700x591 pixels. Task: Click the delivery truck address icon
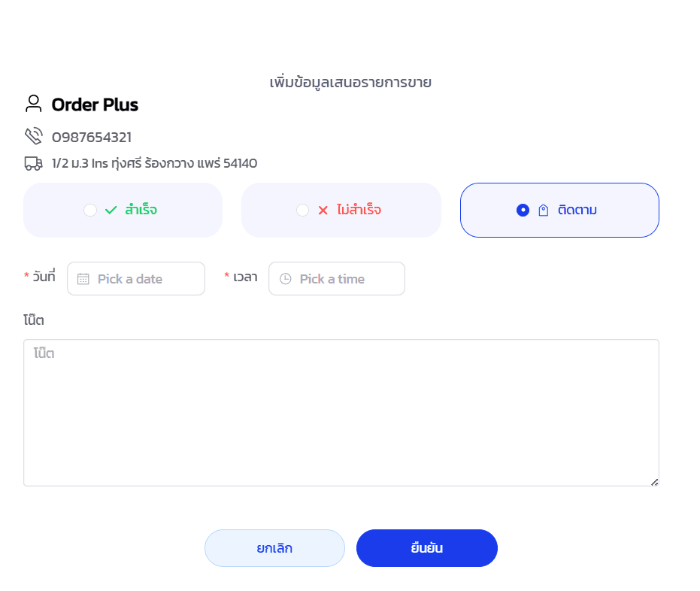[x=33, y=163]
